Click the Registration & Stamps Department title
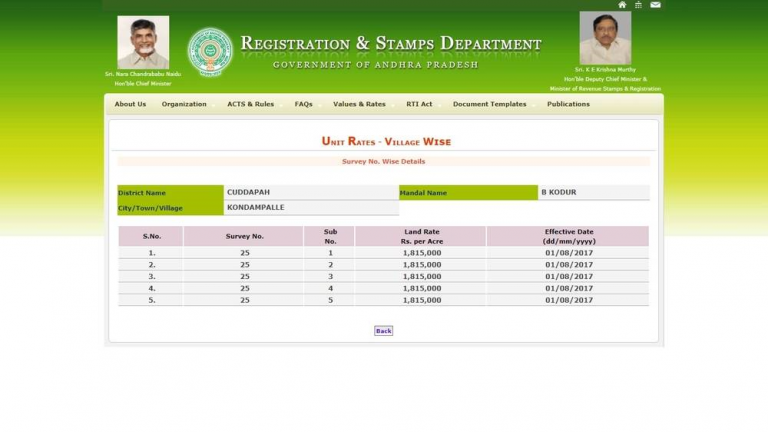768x432 pixels. 391,44
